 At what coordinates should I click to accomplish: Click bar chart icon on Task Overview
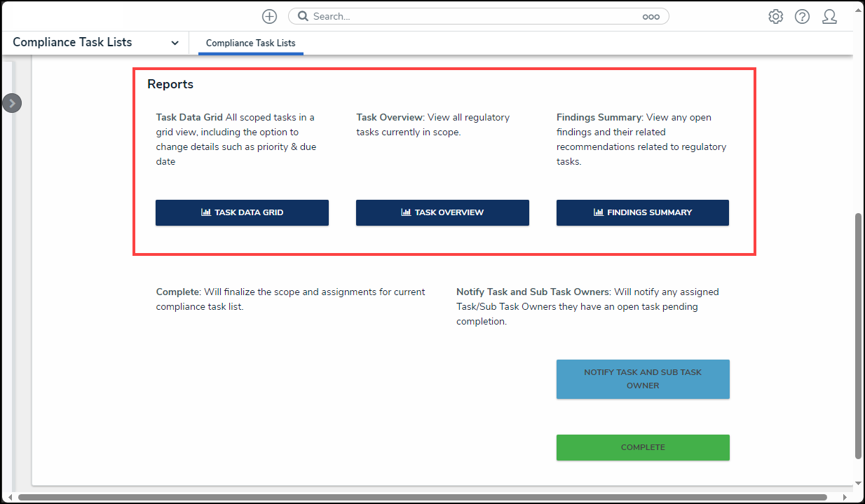(406, 212)
